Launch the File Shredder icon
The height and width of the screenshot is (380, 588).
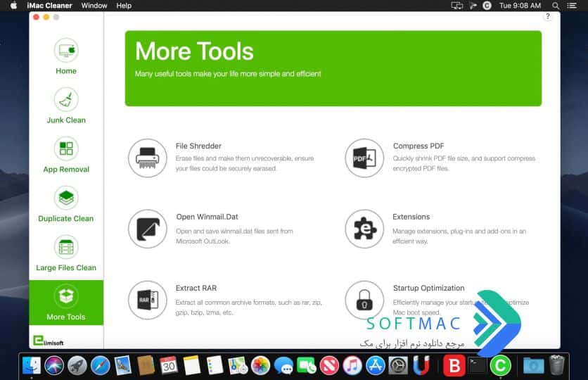148,158
